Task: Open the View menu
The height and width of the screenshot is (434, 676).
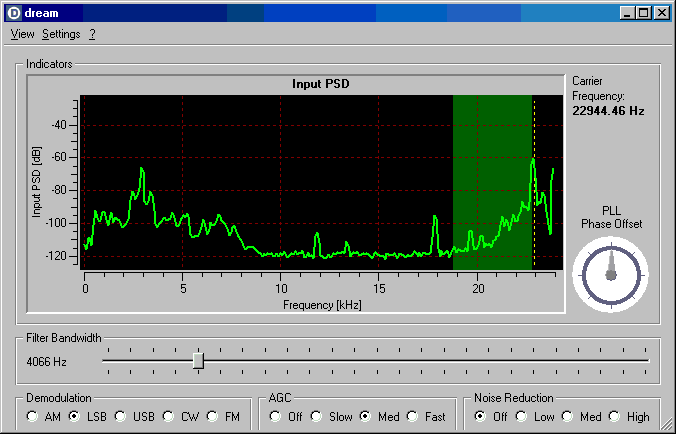Action: coord(22,34)
